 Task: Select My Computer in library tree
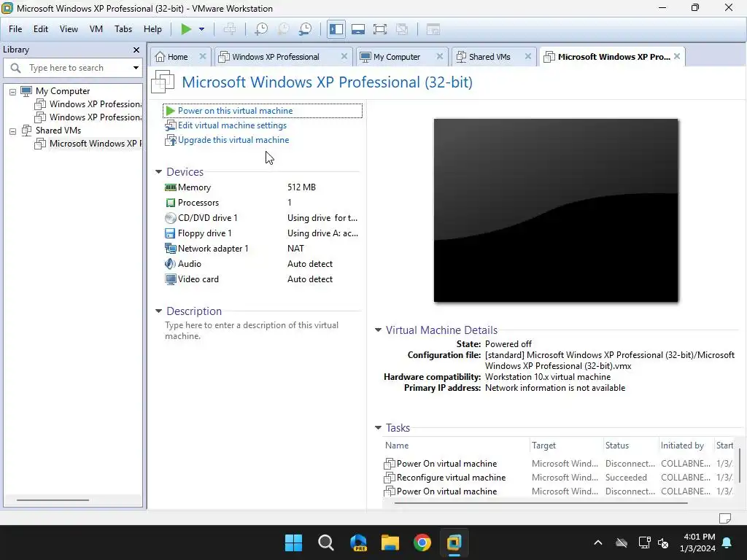point(63,91)
